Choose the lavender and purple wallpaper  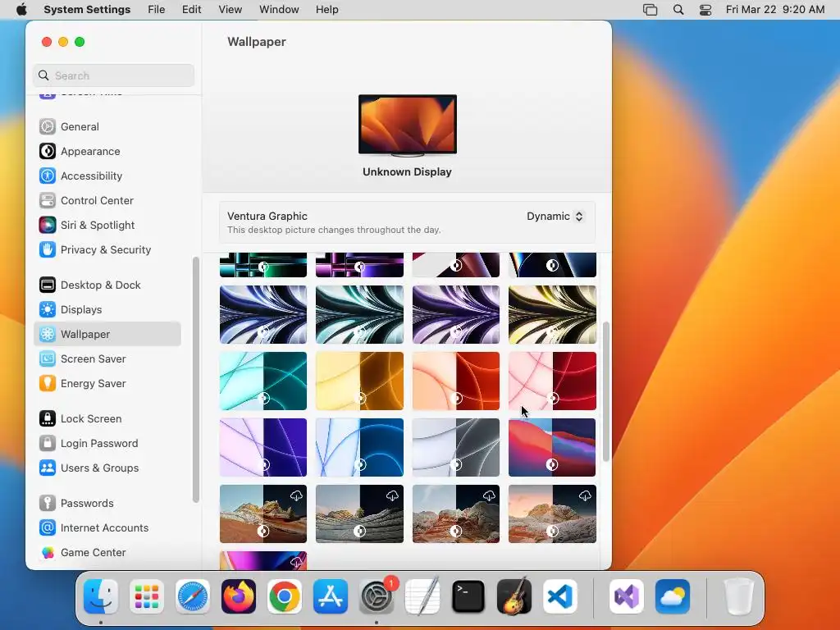click(263, 447)
